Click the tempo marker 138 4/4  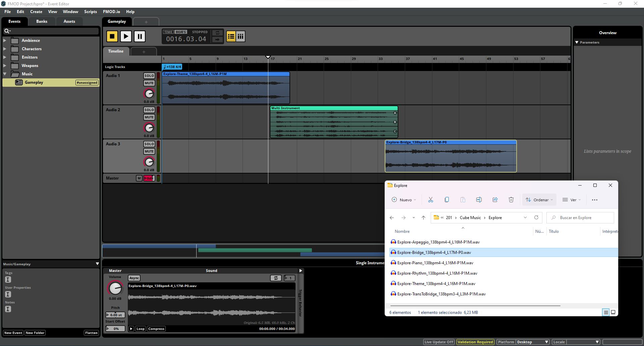tap(172, 67)
